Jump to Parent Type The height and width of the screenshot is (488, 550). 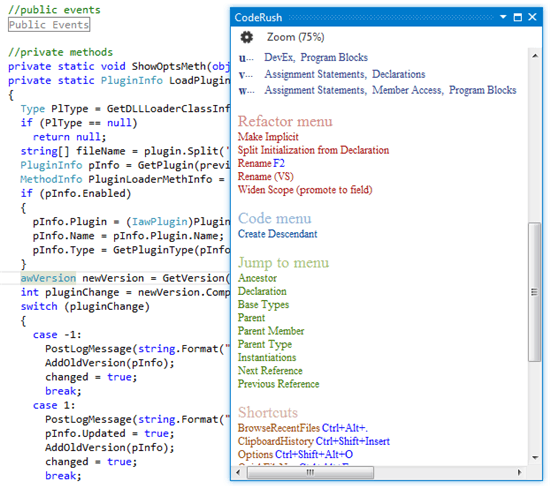click(265, 345)
